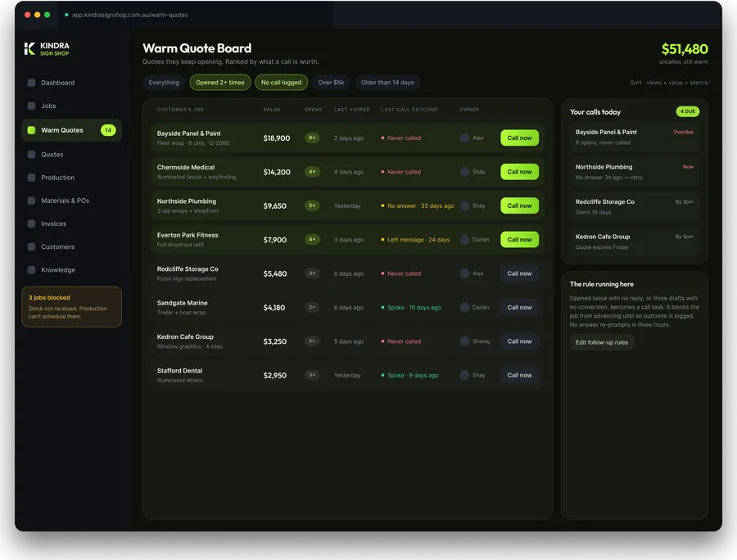Expand the '3 jobs blocked' notice
Screen dimensions: 737x560
71,307
